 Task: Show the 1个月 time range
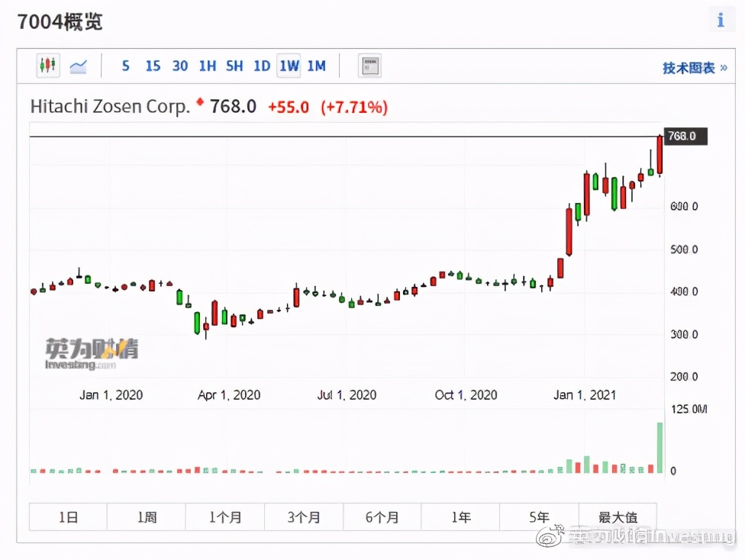225,517
